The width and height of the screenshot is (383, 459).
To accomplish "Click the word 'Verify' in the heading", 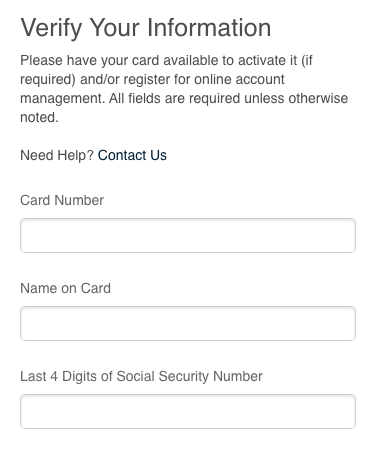I will 51,28.
